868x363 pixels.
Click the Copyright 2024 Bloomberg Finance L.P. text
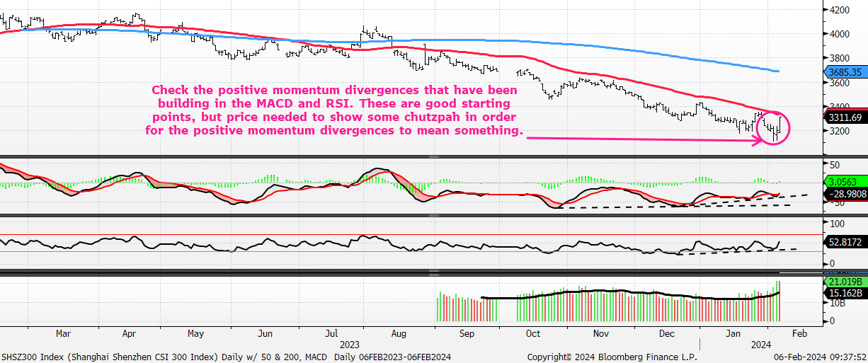[612, 357]
